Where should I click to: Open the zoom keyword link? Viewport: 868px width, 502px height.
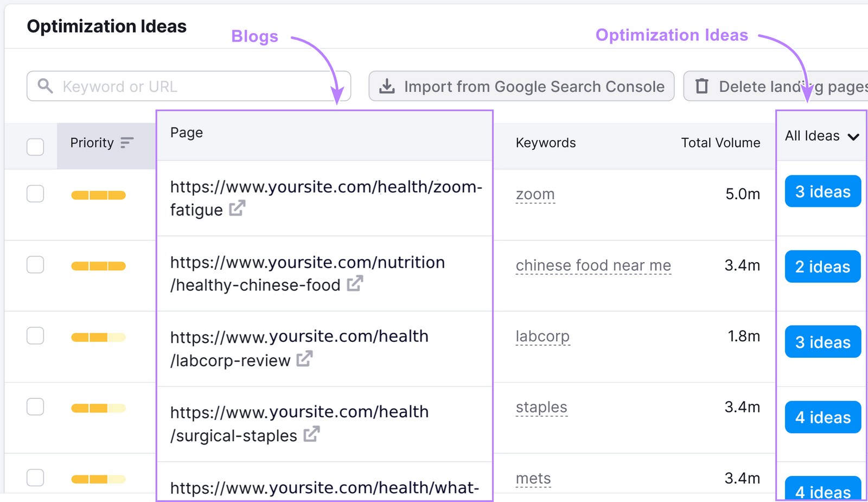coord(535,194)
